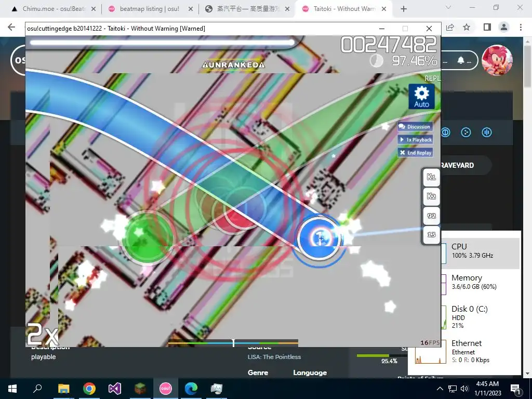The width and height of the screenshot is (532, 399).
Task: Open Visual Studio from taskbar
Action: 115,389
